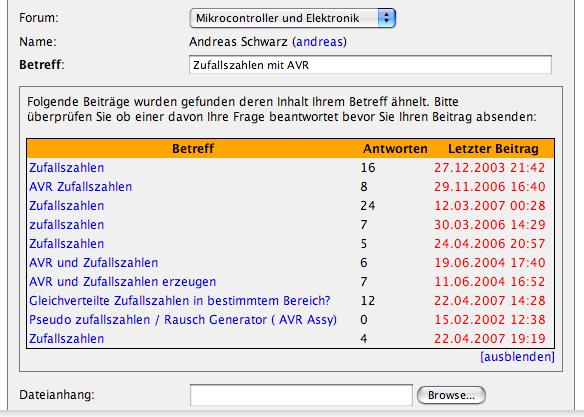Open the last Zufallszahlen thread with 4 replies
584x417 pixels.
(x=67, y=338)
